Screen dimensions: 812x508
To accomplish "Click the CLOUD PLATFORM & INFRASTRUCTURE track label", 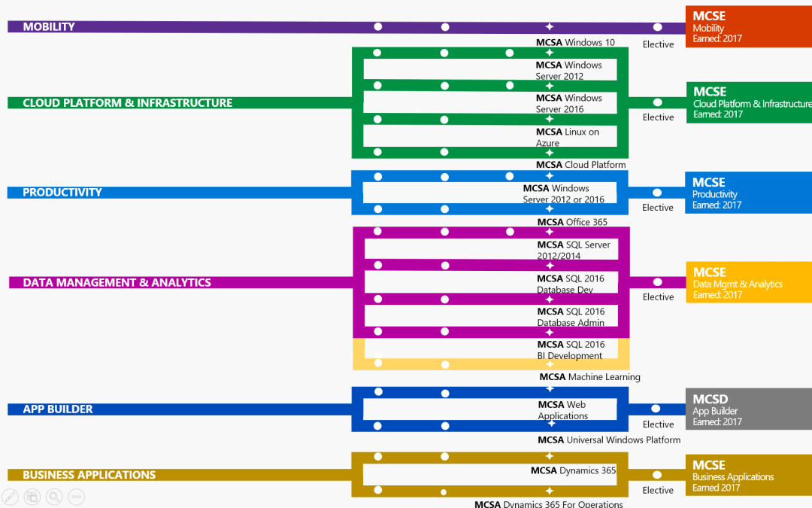I will (128, 103).
